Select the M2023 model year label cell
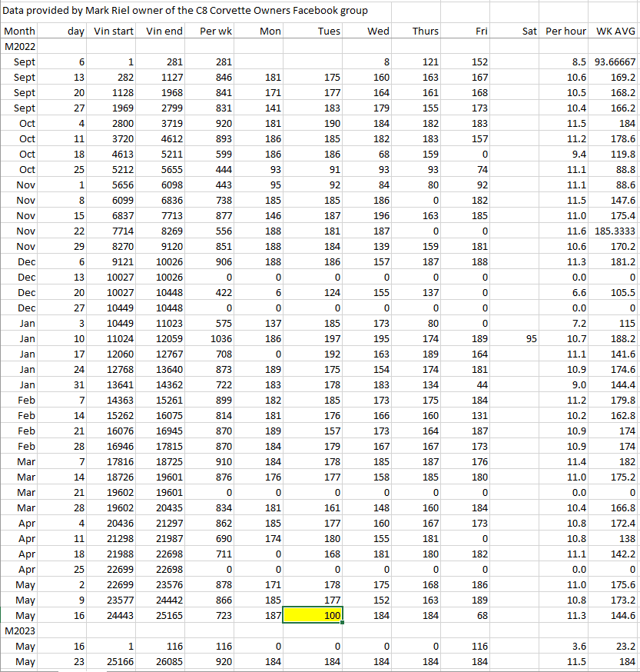This screenshot has width=640, height=672. (20, 630)
